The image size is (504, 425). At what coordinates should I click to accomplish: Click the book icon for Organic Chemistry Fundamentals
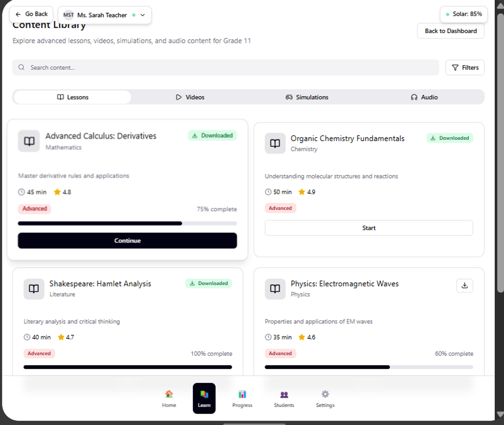tap(275, 144)
